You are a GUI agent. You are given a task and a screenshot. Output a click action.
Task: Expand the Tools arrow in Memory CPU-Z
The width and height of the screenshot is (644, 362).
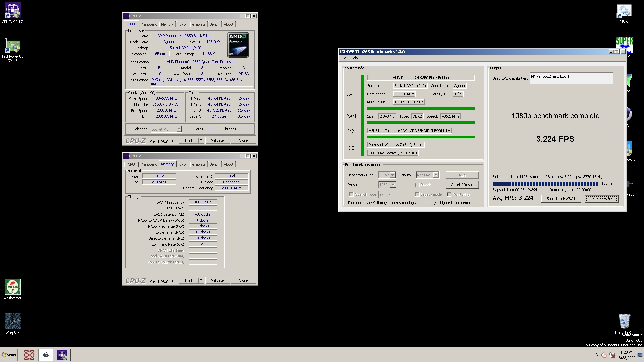[201, 280]
